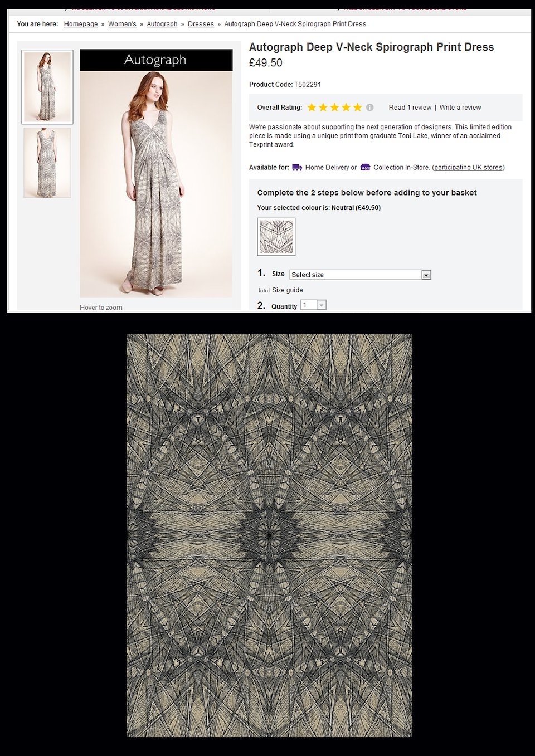
Task: Open the Quantity dropdown
Action: (x=313, y=305)
